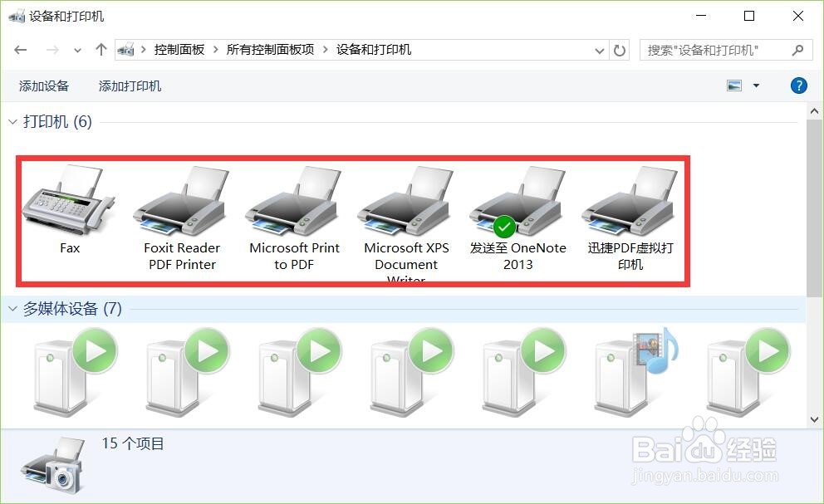
Task: Click the 所有控制面板项 breadcrumb
Action: [270, 49]
